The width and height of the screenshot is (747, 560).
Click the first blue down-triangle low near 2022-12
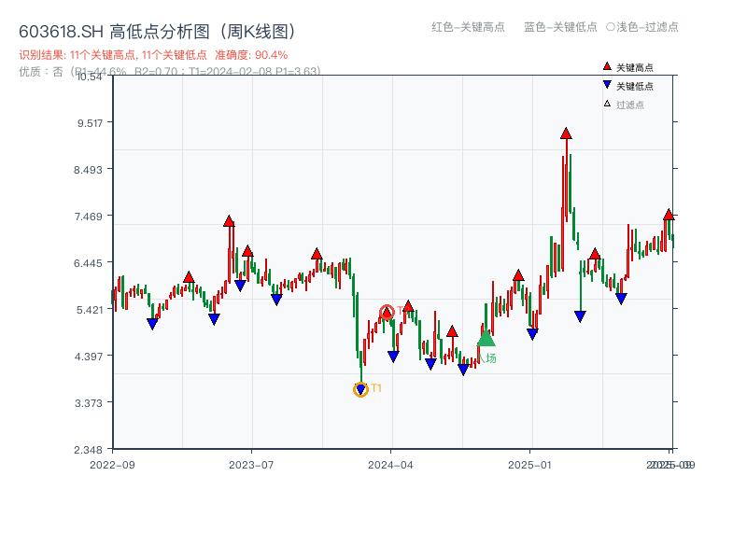(x=152, y=322)
